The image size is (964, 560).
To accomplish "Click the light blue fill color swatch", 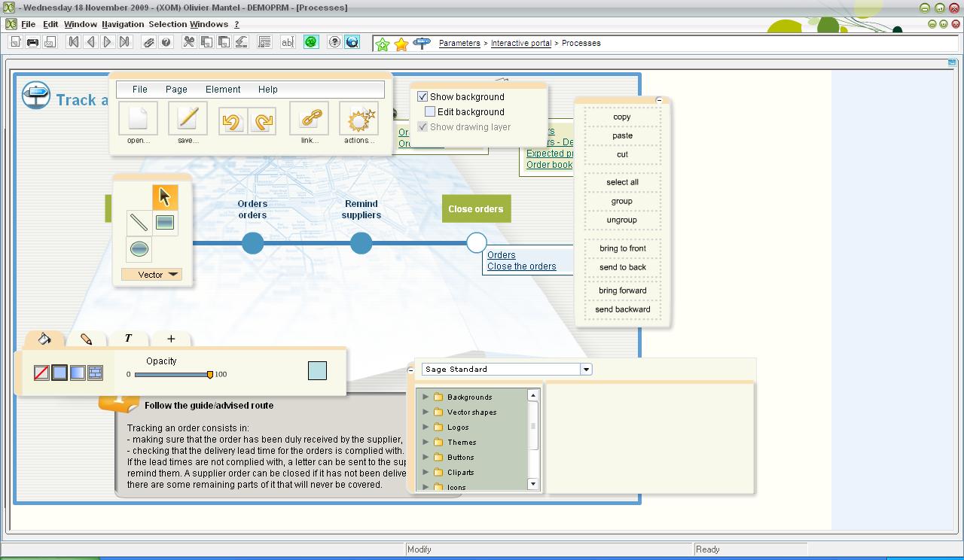I will pos(317,370).
